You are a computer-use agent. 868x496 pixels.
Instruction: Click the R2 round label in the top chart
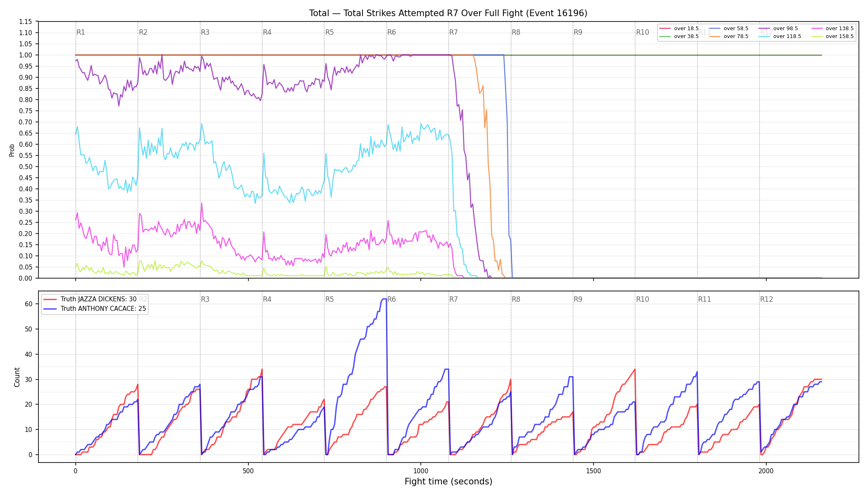[x=143, y=32]
